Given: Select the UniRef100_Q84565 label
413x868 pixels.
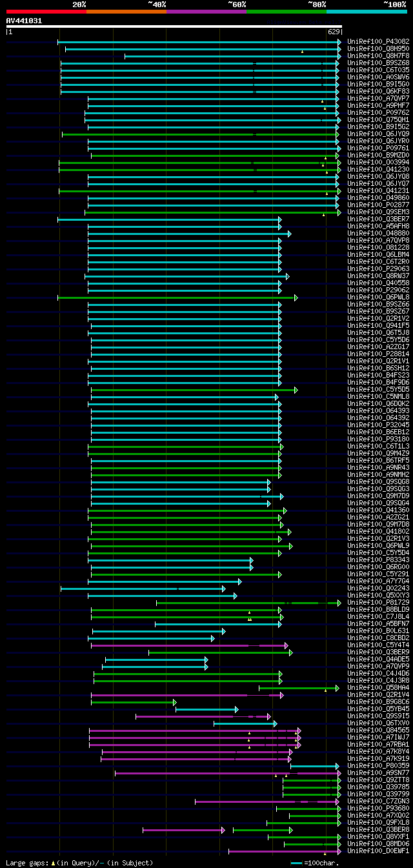Looking at the screenshot, I should coord(377,730).
